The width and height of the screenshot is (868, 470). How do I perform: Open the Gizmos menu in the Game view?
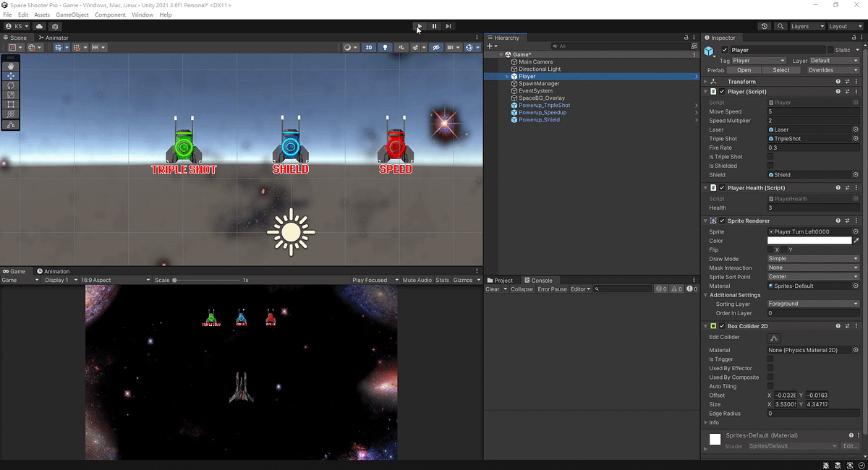[462, 280]
